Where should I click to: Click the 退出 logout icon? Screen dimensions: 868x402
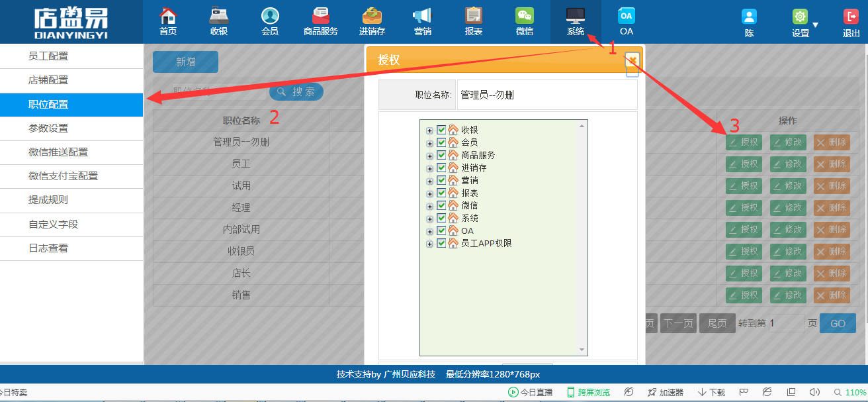pyautogui.click(x=851, y=17)
